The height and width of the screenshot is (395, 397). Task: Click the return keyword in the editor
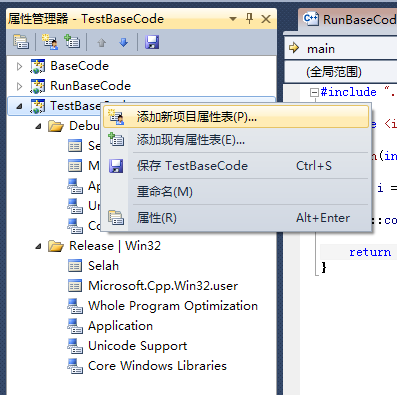(370, 252)
